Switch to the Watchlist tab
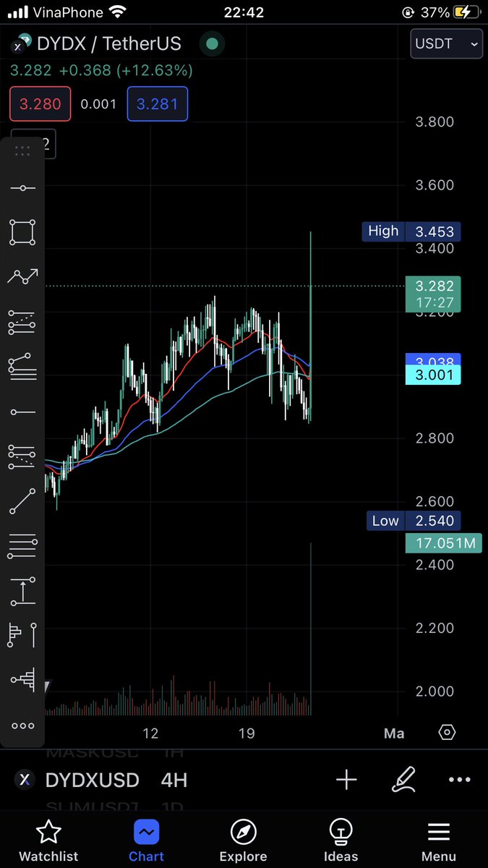Image resolution: width=488 pixels, height=868 pixels. point(48,841)
